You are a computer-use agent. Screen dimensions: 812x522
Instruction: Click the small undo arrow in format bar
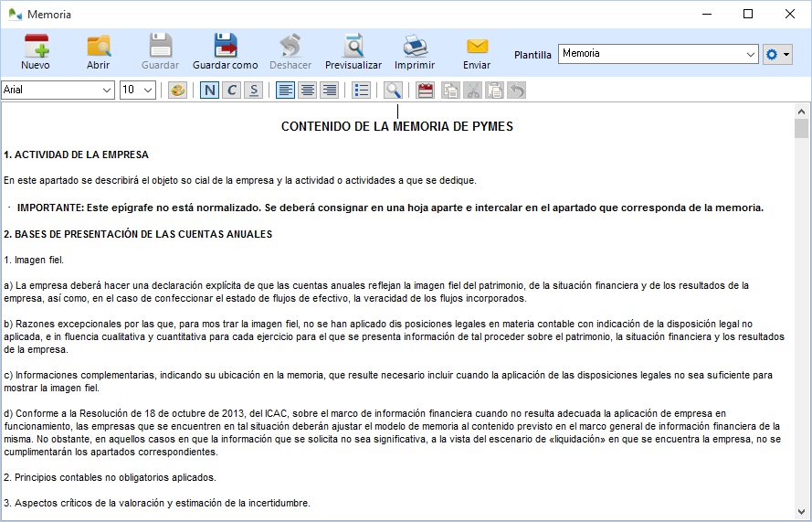pos(517,91)
